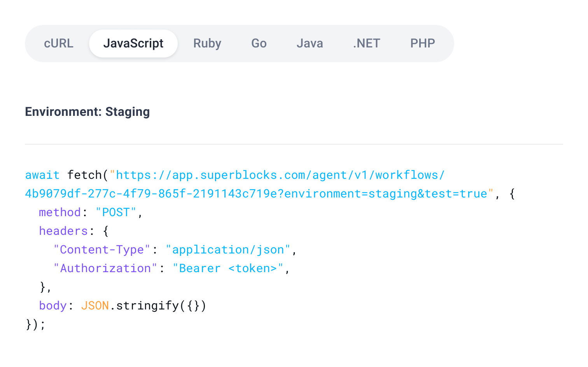Screen dimensions: 588x367
Task: Click the 'Environment: Staging' heading
Action: tap(87, 112)
